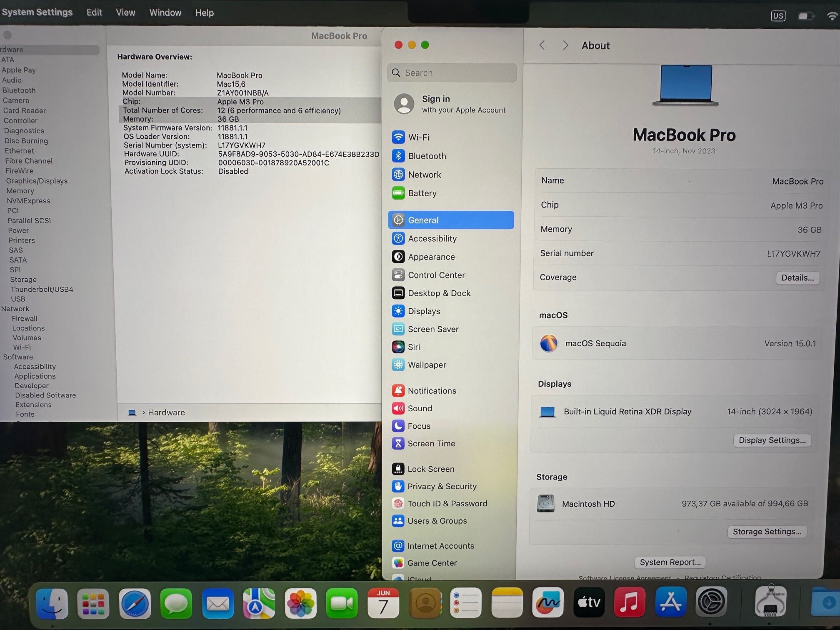This screenshot has width=840, height=630.
Task: Open App Store from the Dock
Action: point(670,602)
